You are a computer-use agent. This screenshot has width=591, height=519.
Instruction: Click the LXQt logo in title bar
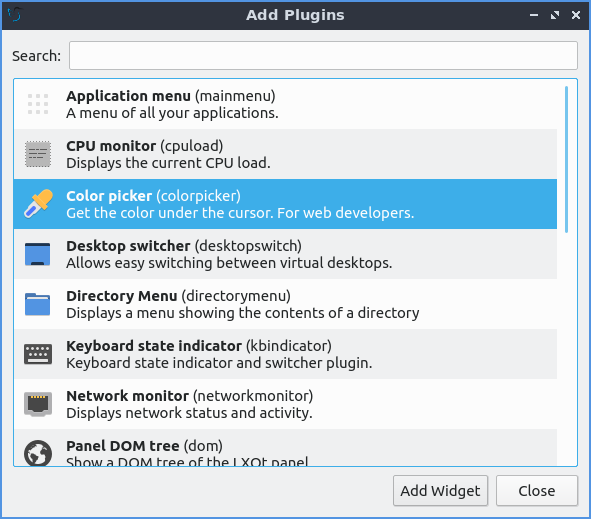pyautogui.click(x=15, y=15)
